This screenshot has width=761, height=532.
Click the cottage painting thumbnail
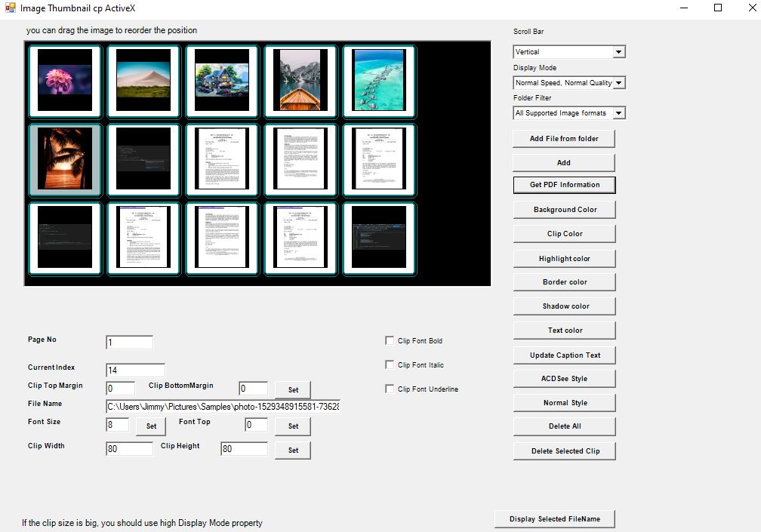(x=222, y=81)
